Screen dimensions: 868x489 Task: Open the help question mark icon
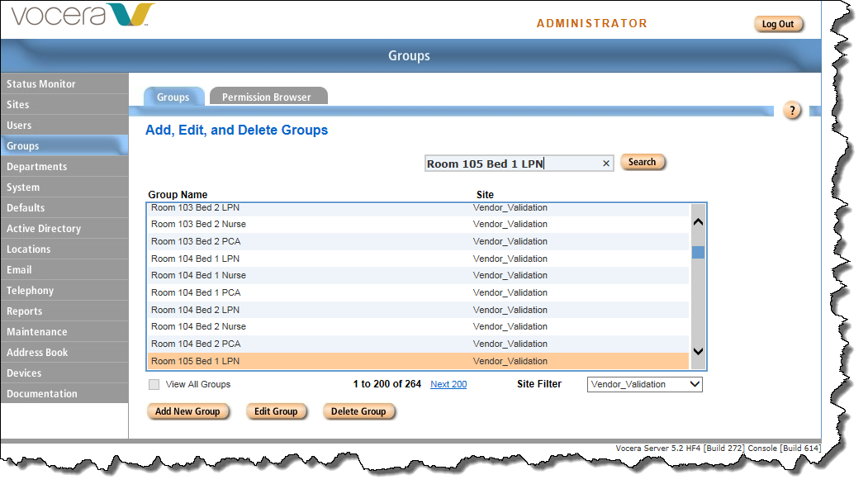pyautogui.click(x=792, y=111)
